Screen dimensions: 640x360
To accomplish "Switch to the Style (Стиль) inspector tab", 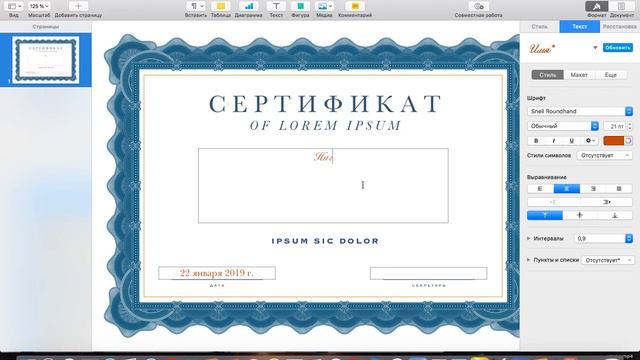I will click(x=539, y=27).
